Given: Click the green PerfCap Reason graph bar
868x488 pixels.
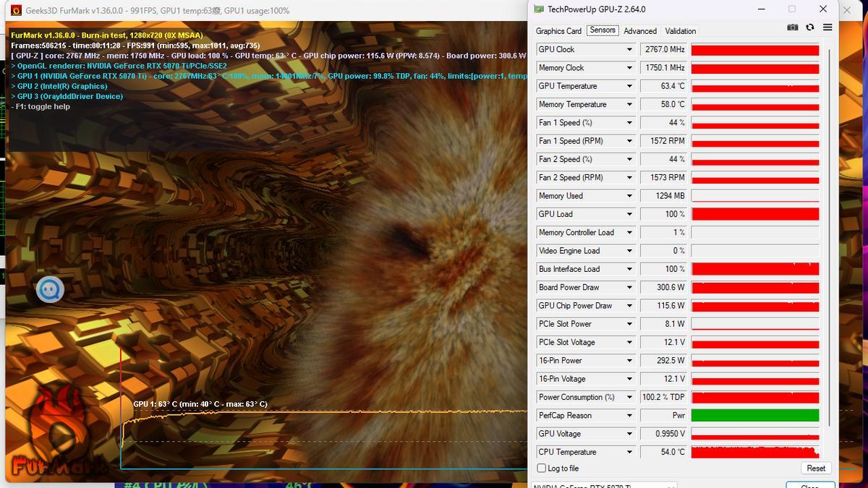Looking at the screenshot, I should pyautogui.click(x=755, y=416).
